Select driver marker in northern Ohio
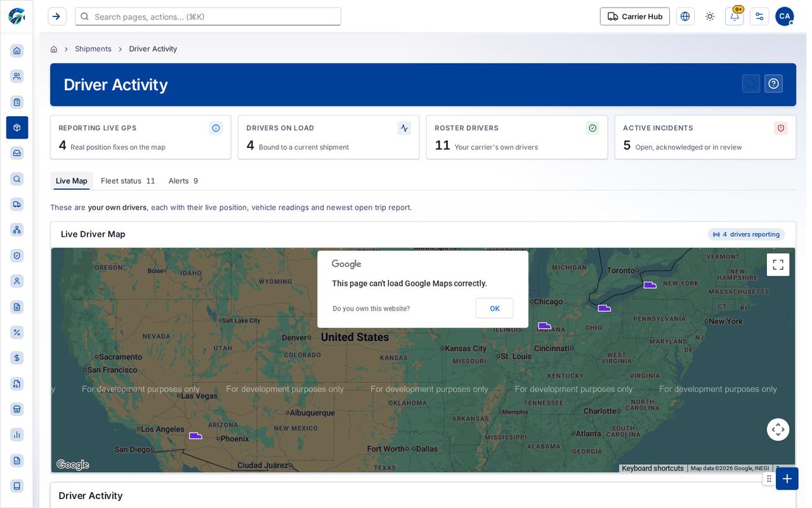The height and width of the screenshot is (508, 812). pos(604,308)
